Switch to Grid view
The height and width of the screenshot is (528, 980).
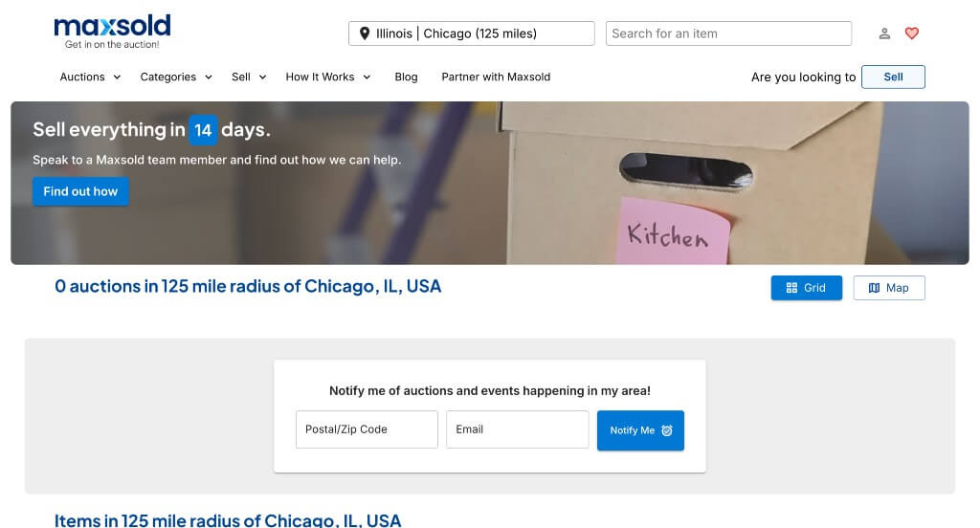pos(806,288)
